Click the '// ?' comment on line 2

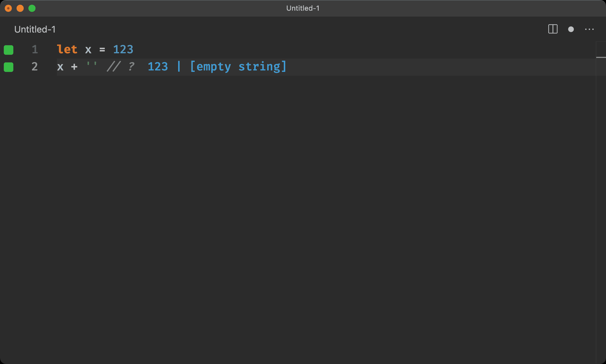point(120,67)
